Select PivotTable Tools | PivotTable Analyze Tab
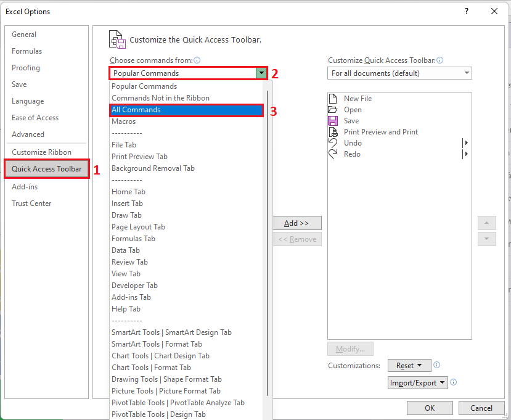 click(x=187, y=403)
